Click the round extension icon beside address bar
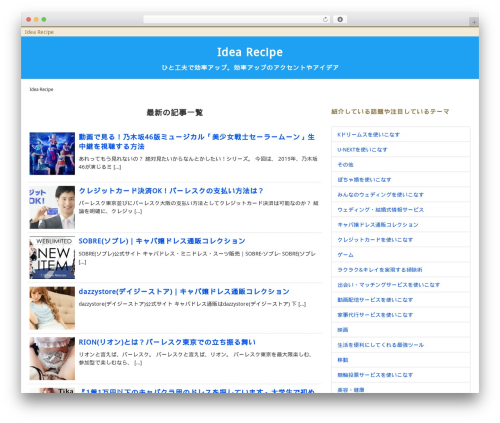This screenshot has height=423, width=500. point(340,20)
